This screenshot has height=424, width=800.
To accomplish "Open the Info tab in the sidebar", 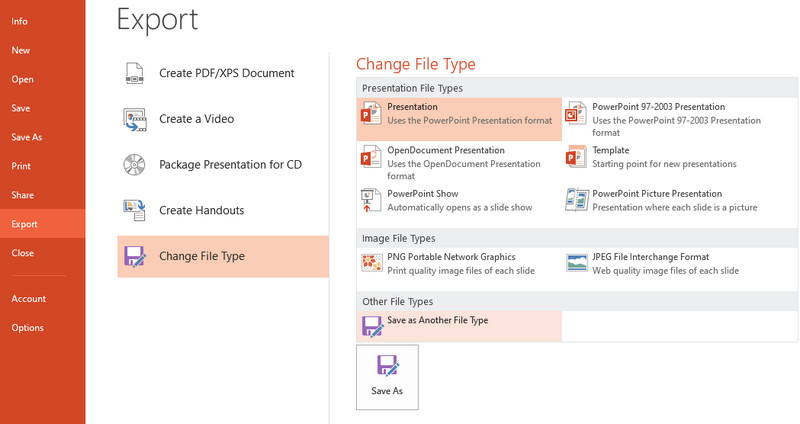I will click(19, 21).
